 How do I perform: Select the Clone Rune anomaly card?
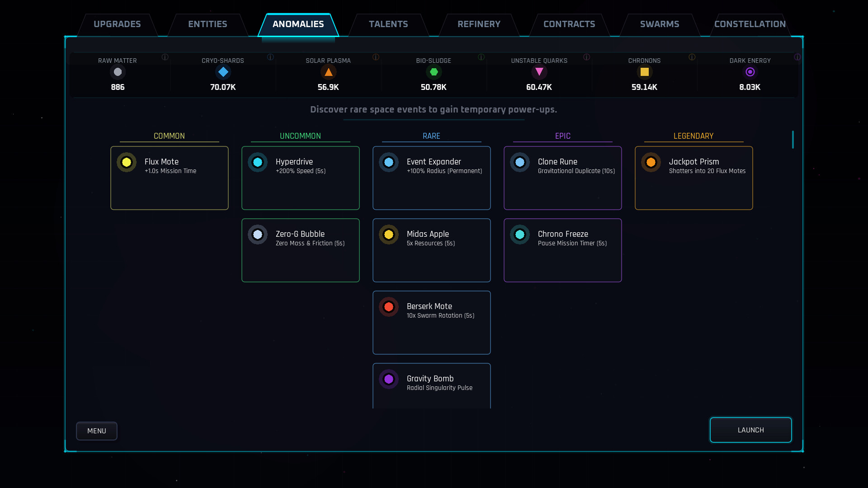[562, 178]
